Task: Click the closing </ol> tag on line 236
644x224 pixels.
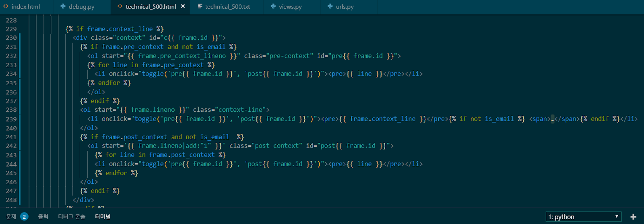Action: tap(96, 92)
